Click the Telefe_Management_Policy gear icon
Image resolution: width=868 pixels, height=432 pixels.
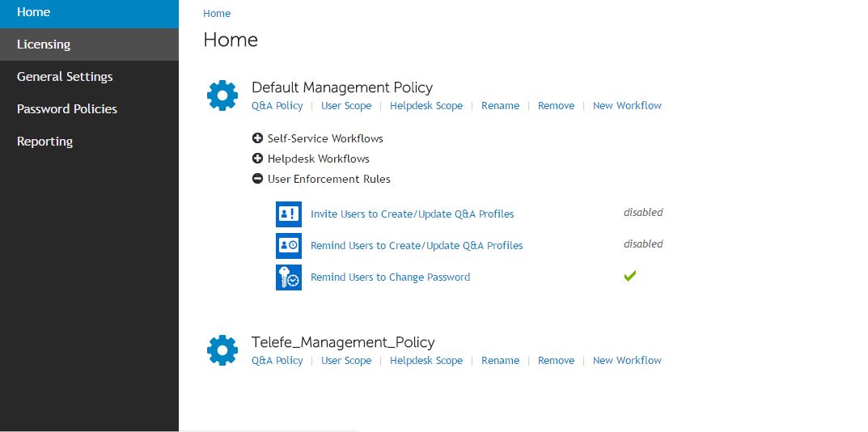point(222,350)
